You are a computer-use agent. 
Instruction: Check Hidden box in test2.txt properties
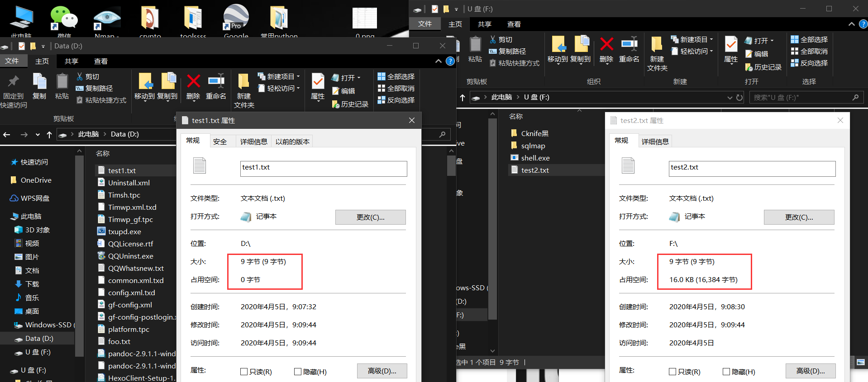point(726,372)
